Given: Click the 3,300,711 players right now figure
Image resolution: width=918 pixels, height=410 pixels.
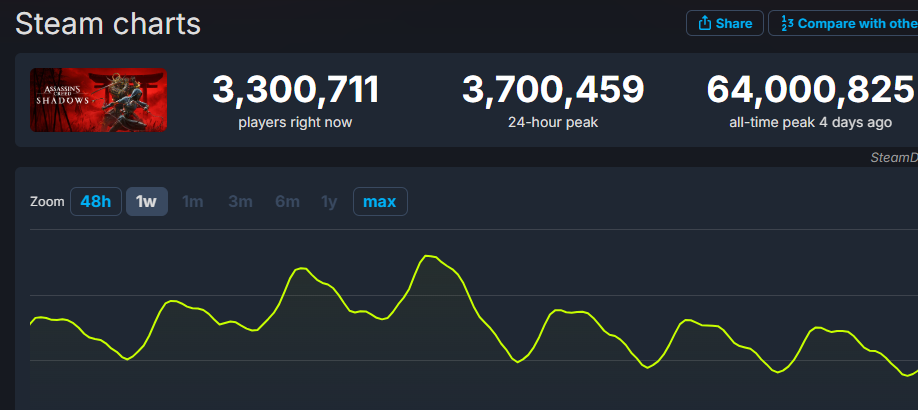Looking at the screenshot, I should pyautogui.click(x=296, y=90).
